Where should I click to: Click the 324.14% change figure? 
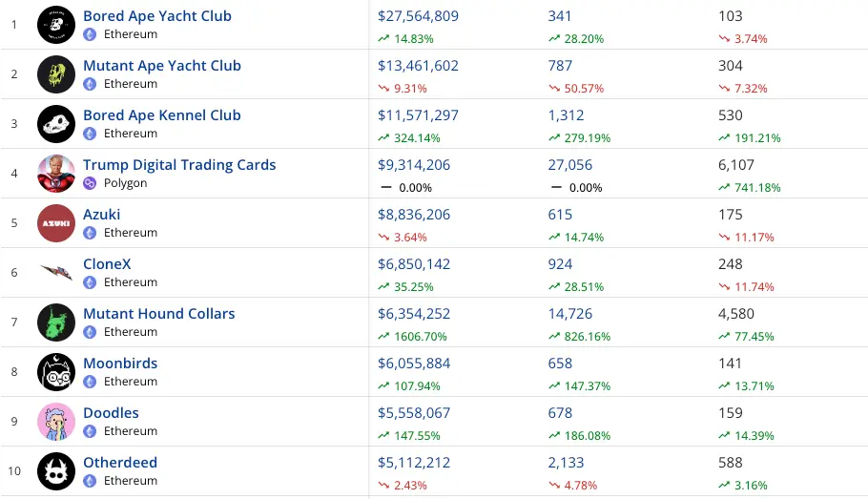click(x=417, y=138)
